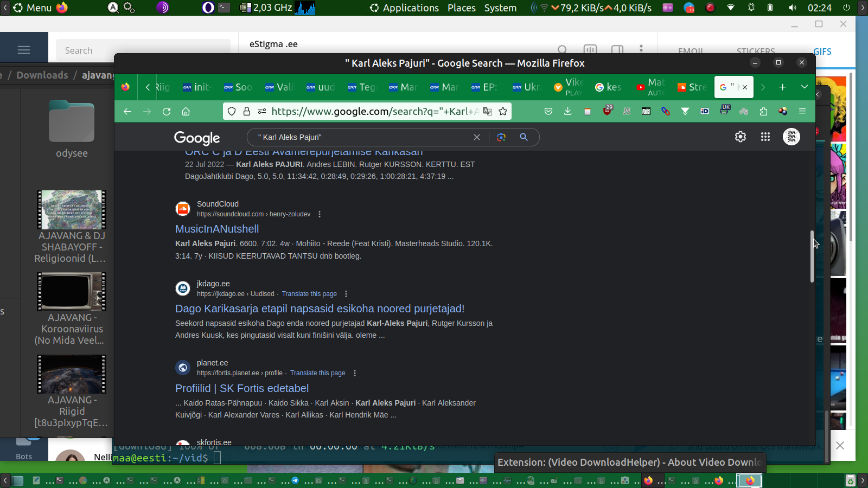Click the clock showing 02:24
The image size is (868, 488).
tap(819, 8)
